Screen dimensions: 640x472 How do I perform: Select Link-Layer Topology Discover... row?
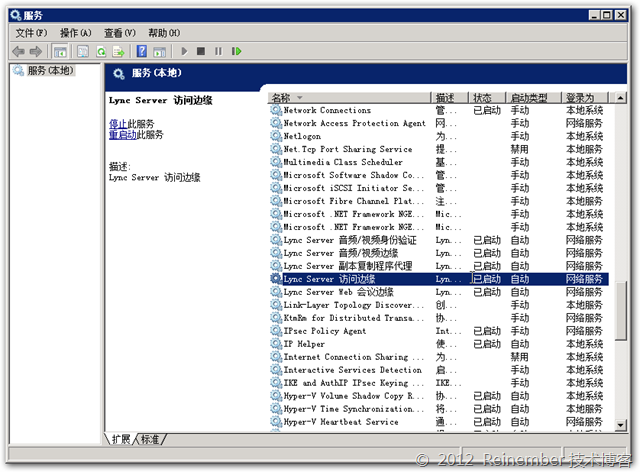[439, 305]
